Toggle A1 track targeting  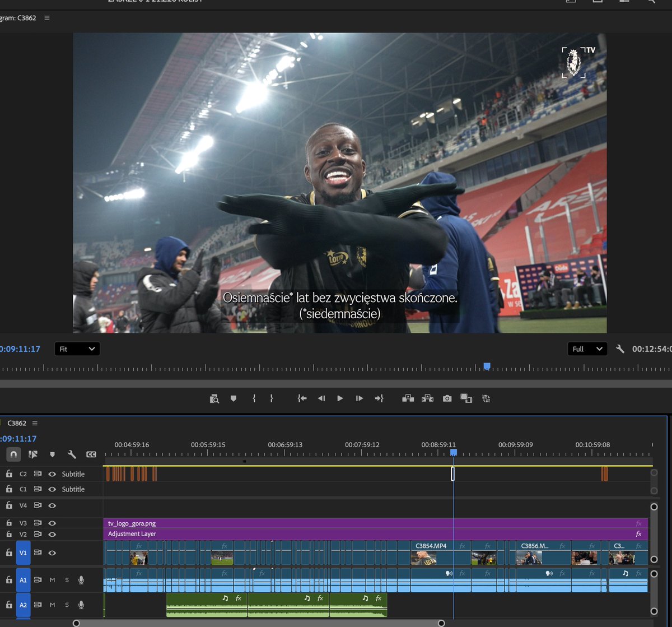tap(23, 580)
